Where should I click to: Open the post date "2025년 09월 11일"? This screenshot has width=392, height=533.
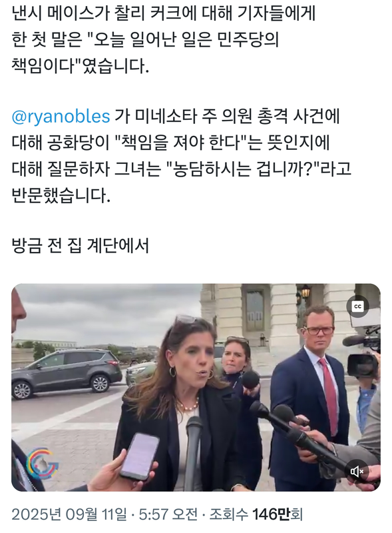pyautogui.click(x=69, y=514)
